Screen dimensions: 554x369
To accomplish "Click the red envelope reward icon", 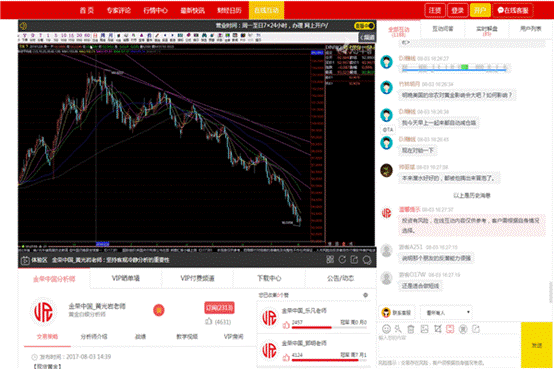I will [x=159, y=310].
